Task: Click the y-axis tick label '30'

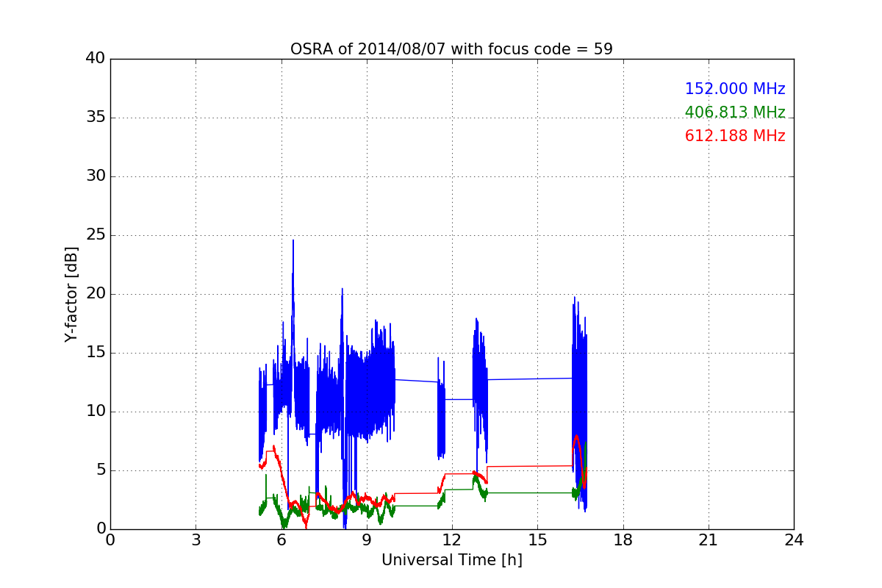Action: [x=96, y=176]
